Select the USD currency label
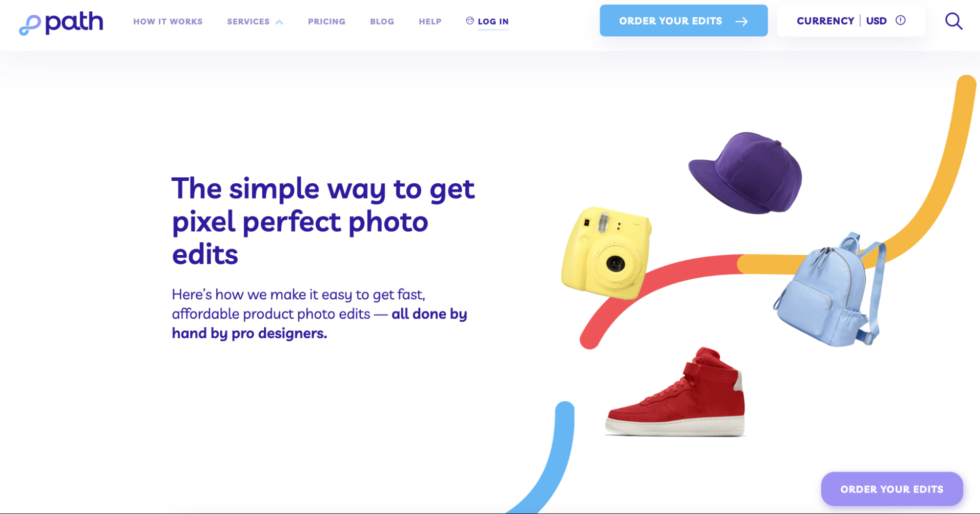 pyautogui.click(x=876, y=21)
